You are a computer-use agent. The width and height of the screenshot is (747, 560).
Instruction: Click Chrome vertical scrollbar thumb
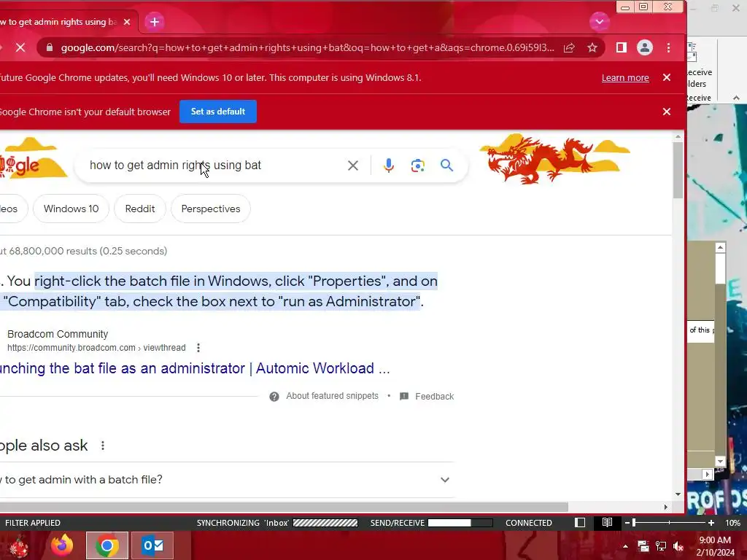click(x=678, y=170)
